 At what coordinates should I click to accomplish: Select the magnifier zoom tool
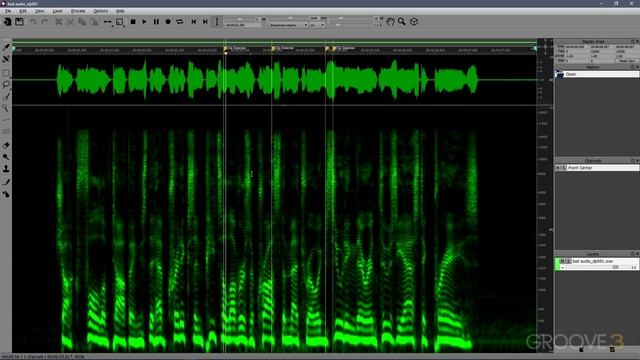(402, 22)
